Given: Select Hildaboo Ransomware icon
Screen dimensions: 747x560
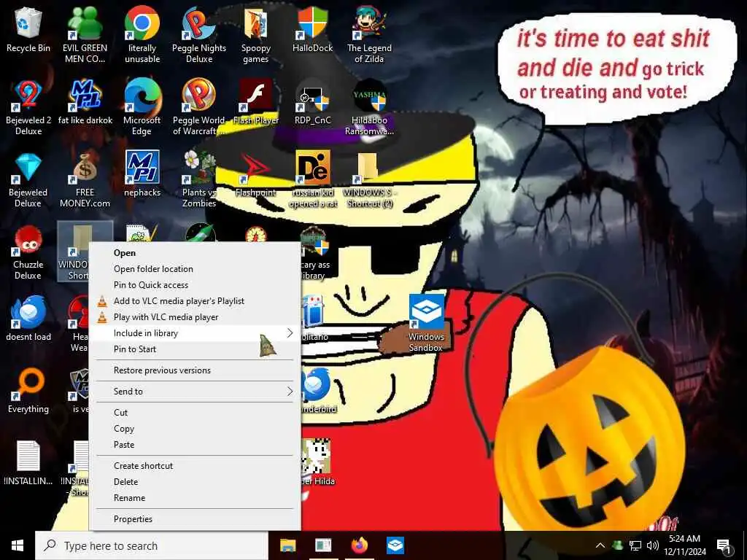Looking at the screenshot, I should [x=369, y=107].
